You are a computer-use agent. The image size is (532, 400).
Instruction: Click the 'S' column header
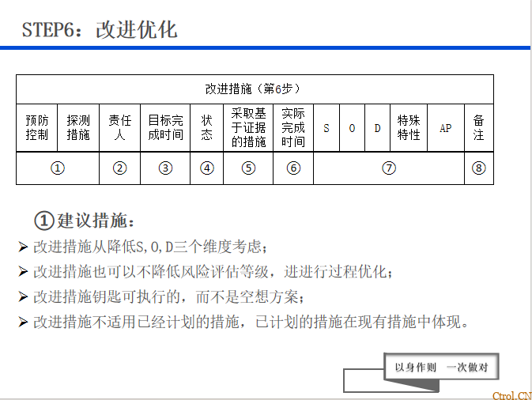click(326, 127)
